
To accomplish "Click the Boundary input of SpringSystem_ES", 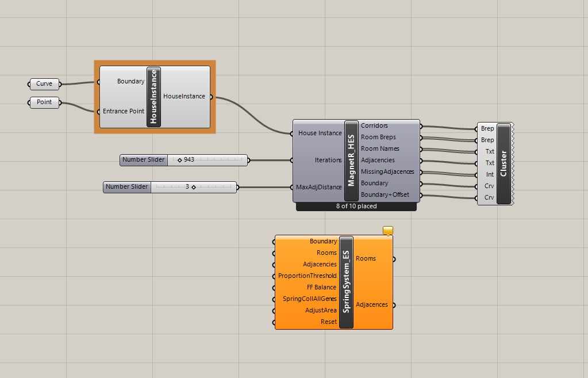I will [x=323, y=242].
